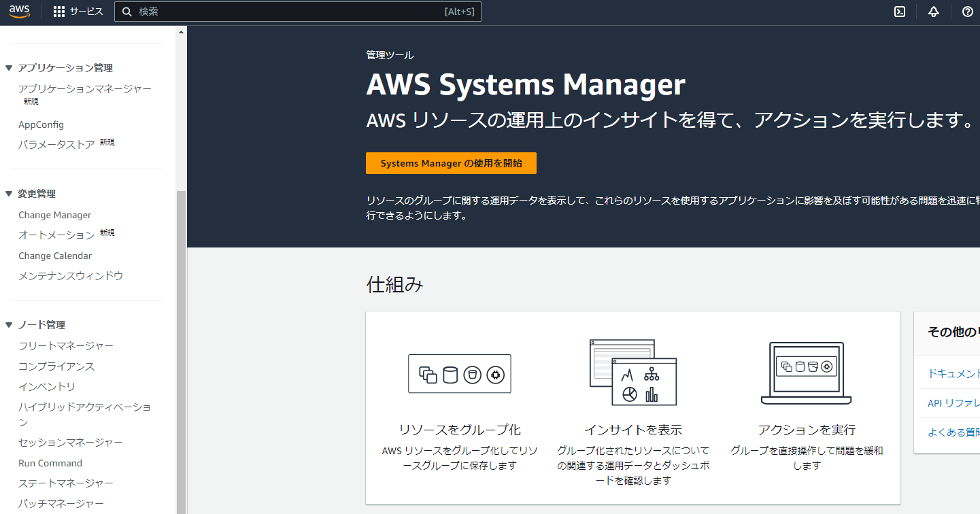This screenshot has height=514, width=980.
Task: Click Systems Manager の使用を開始 button
Action: pos(451,163)
